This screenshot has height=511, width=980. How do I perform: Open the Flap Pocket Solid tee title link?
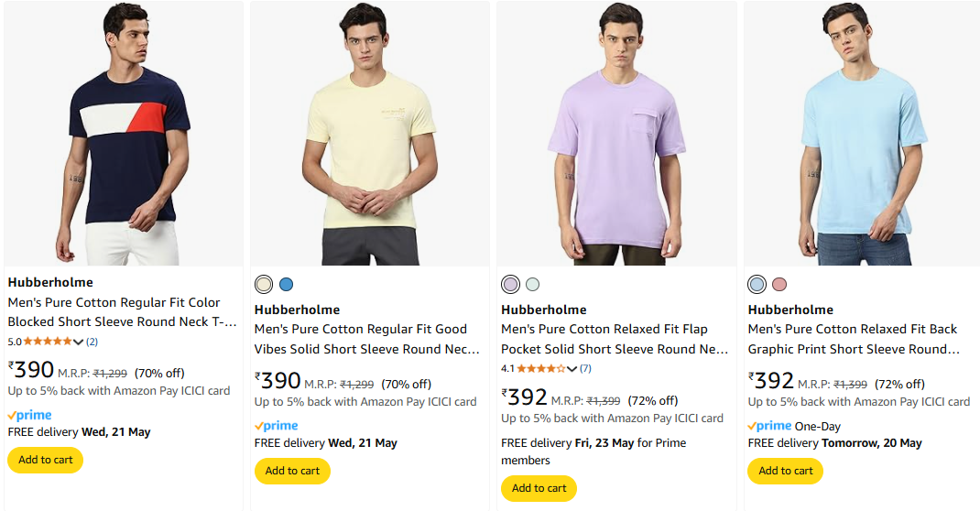click(x=615, y=339)
